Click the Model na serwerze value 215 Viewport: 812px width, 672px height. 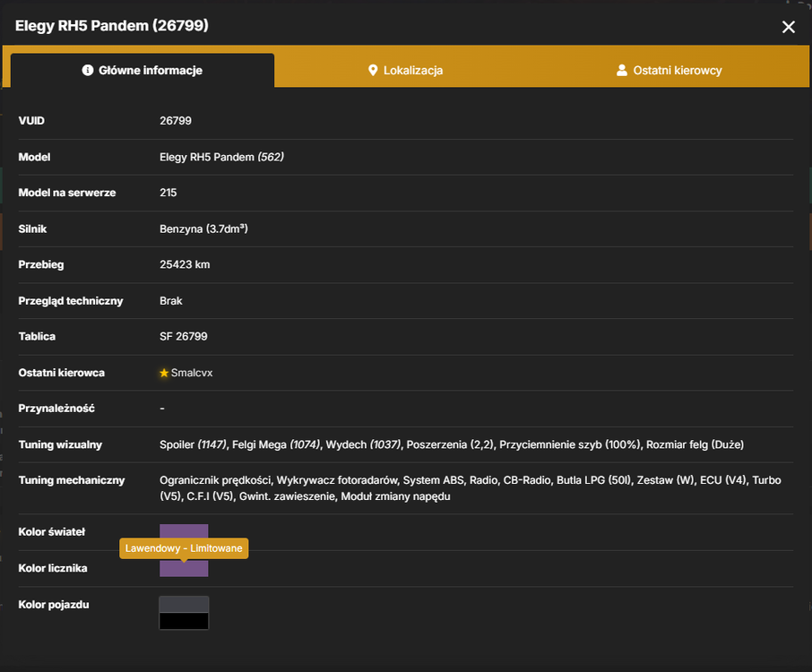coord(168,193)
